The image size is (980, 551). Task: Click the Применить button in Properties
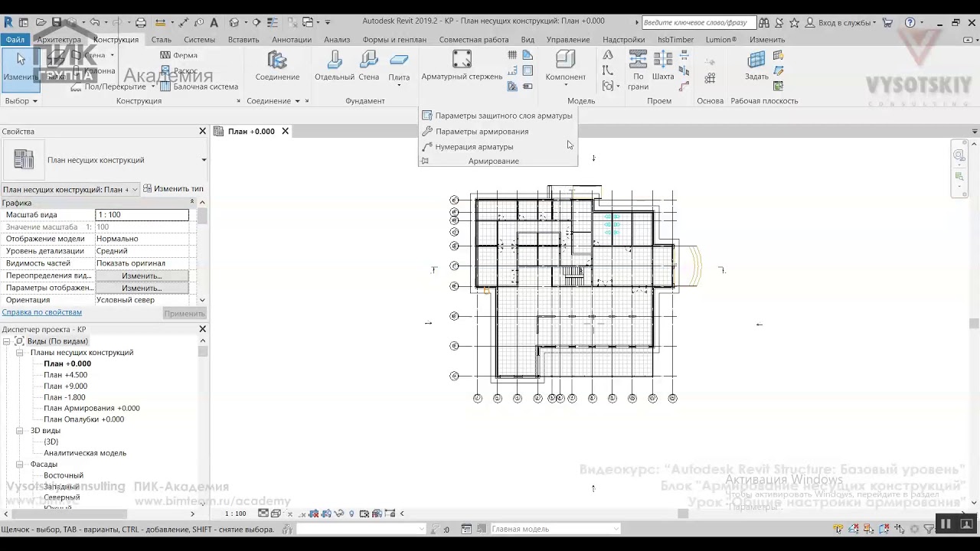(184, 313)
